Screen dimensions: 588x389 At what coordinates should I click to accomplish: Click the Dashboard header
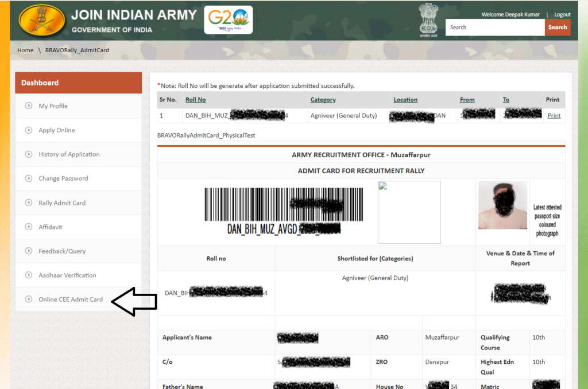coord(78,83)
